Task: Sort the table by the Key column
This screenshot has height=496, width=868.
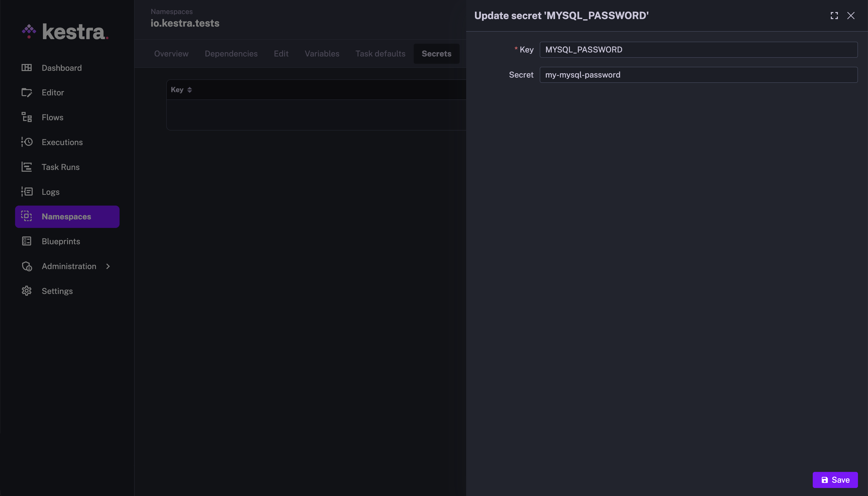Action: [189, 90]
